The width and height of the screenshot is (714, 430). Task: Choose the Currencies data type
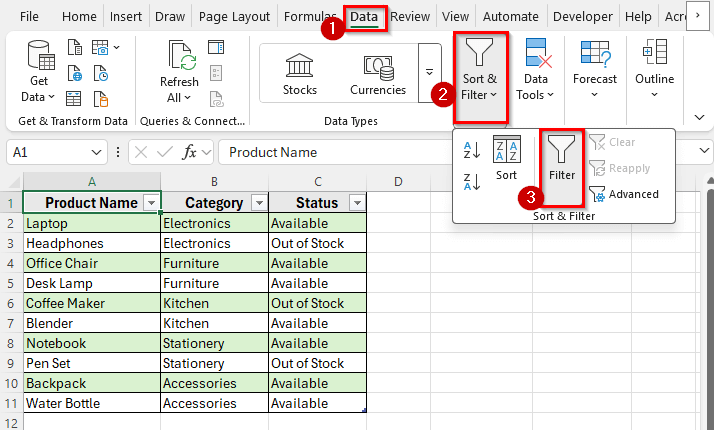(378, 74)
